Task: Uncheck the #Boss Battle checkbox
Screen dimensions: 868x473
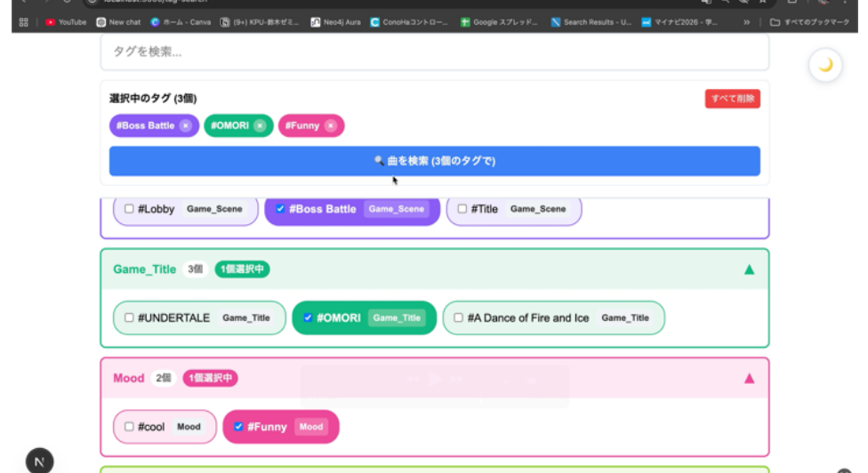Action: (280, 209)
